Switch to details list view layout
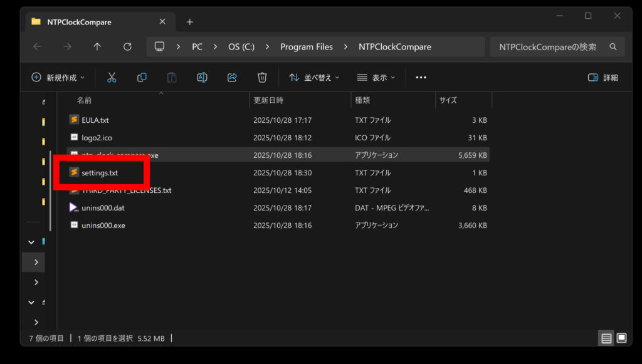 click(606, 338)
